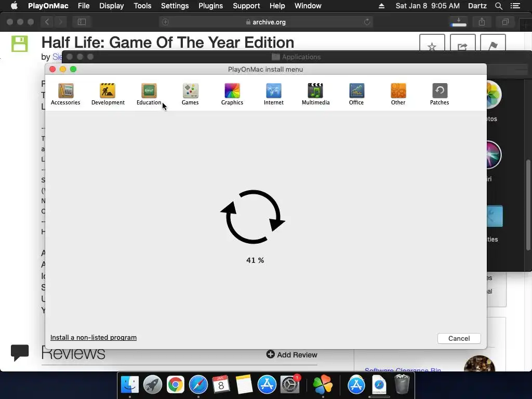This screenshot has height=399, width=532.
Task: Go back in Safari
Action: click(x=47, y=22)
